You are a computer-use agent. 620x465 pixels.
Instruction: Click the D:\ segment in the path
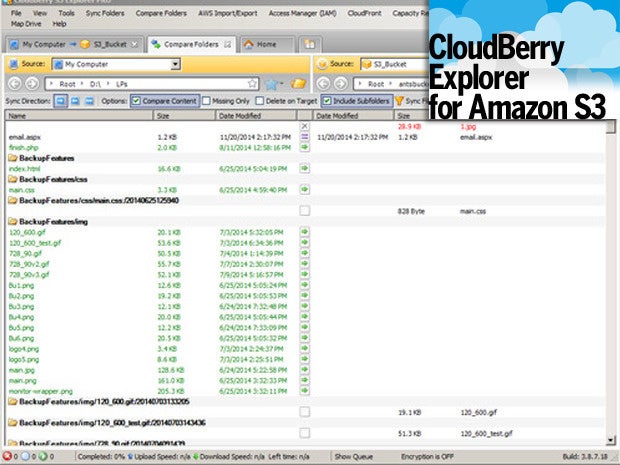click(x=95, y=84)
